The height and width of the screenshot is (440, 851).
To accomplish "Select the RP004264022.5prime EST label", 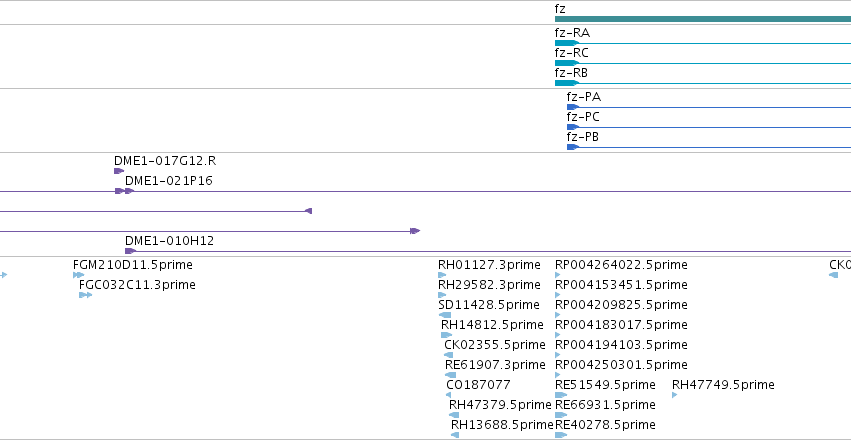I will pyautogui.click(x=621, y=265).
